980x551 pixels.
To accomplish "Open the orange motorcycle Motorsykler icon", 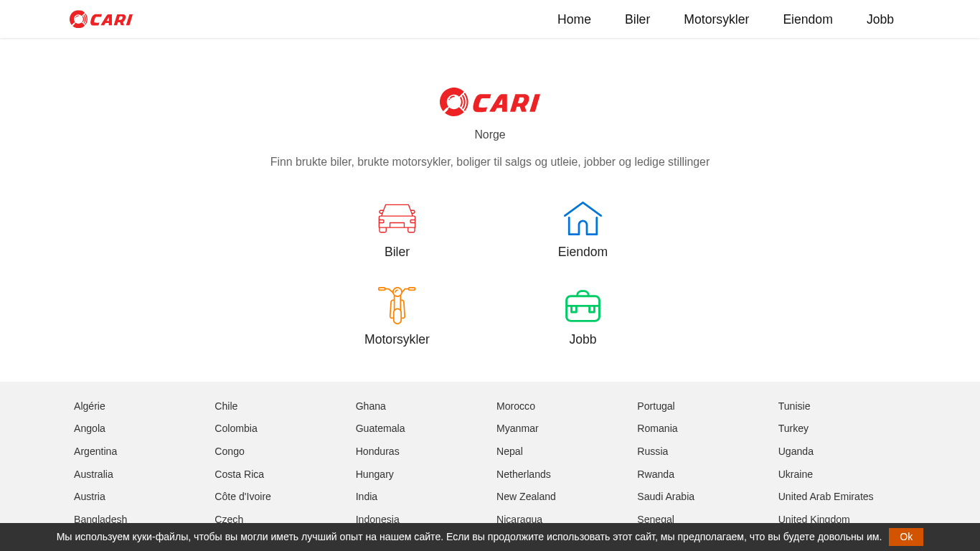I will click(397, 305).
